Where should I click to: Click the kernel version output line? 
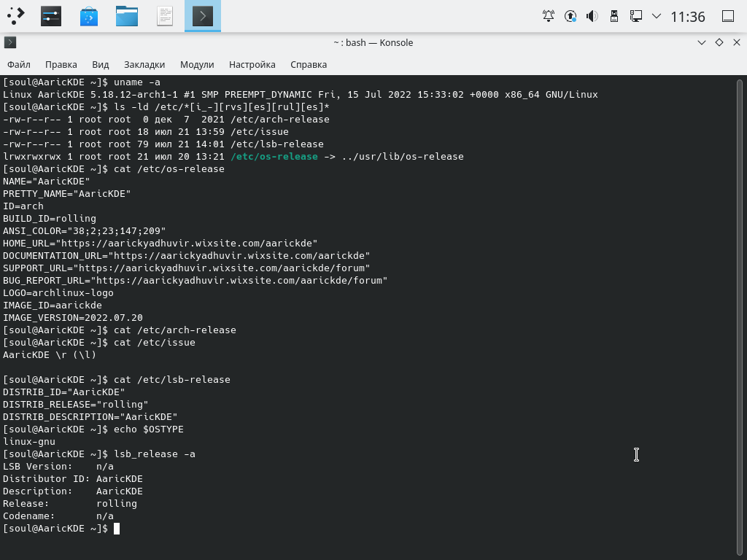click(x=300, y=94)
